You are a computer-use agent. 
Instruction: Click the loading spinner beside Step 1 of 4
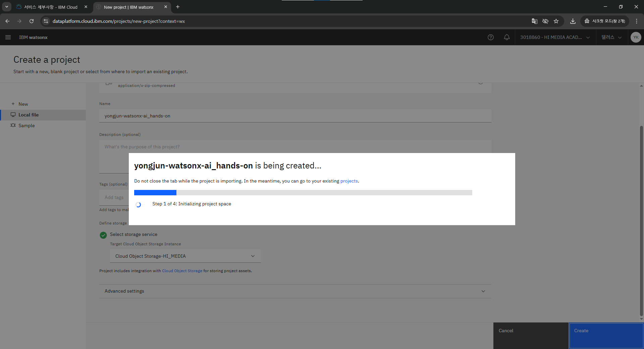[x=138, y=205]
